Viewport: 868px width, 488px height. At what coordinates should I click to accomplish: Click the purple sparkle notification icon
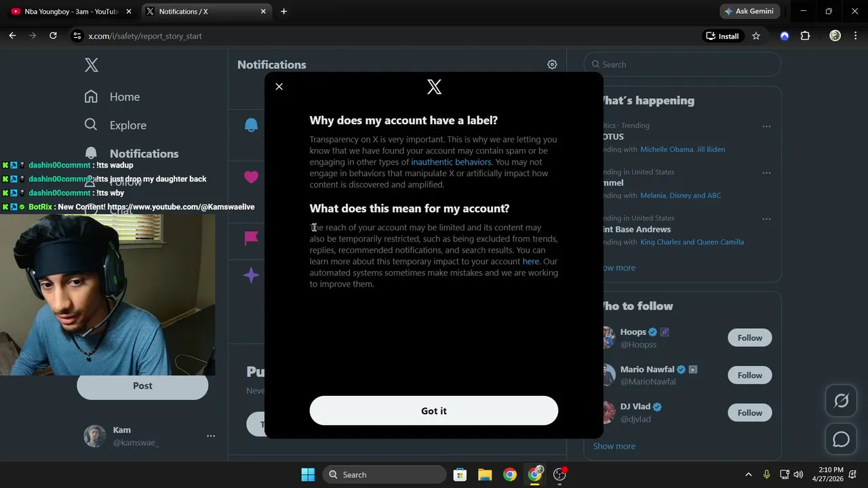point(251,275)
